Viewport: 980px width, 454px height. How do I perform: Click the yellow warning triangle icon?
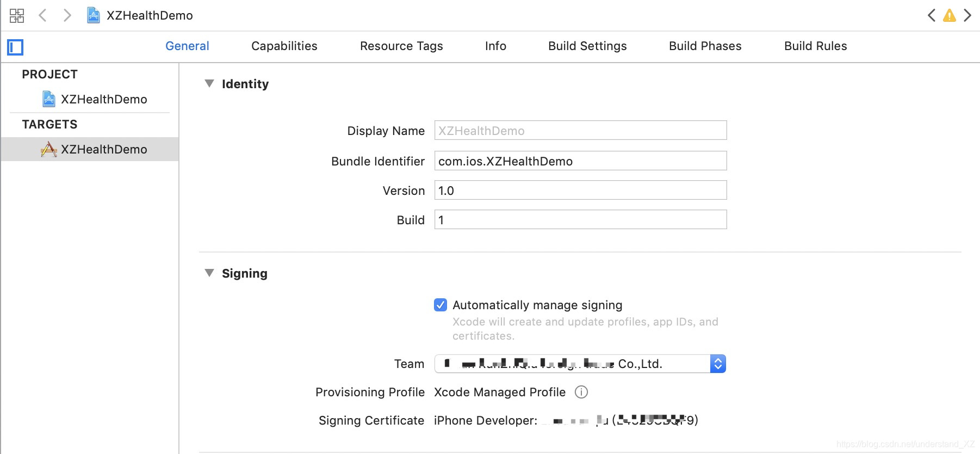(x=950, y=15)
